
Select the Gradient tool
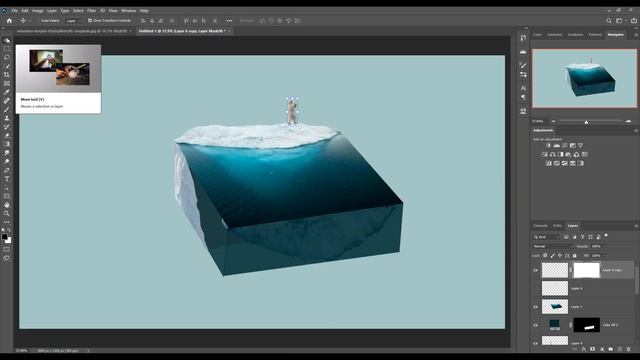click(7, 144)
